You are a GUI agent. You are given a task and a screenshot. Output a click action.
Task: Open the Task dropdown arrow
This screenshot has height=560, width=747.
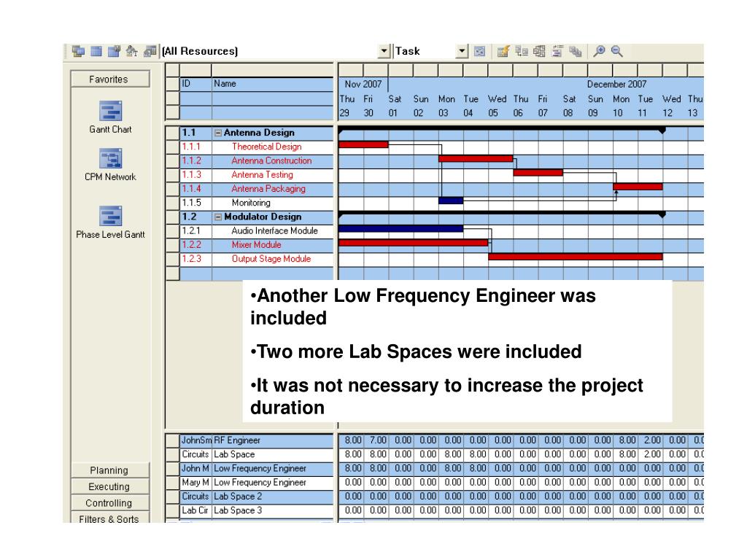pyautogui.click(x=462, y=51)
